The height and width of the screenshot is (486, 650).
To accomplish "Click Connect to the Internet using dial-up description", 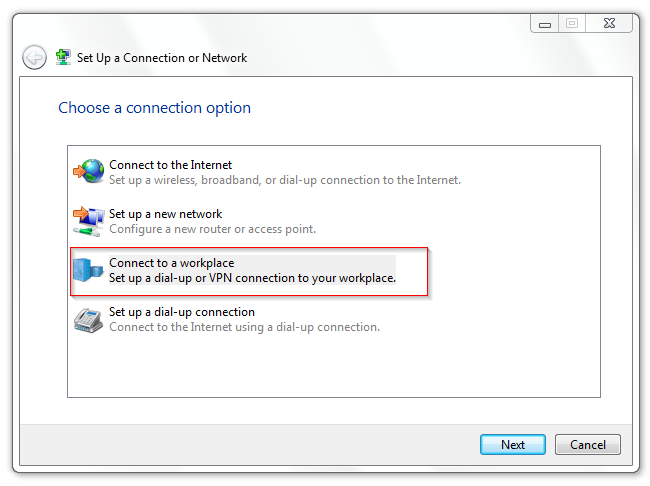I will click(244, 327).
